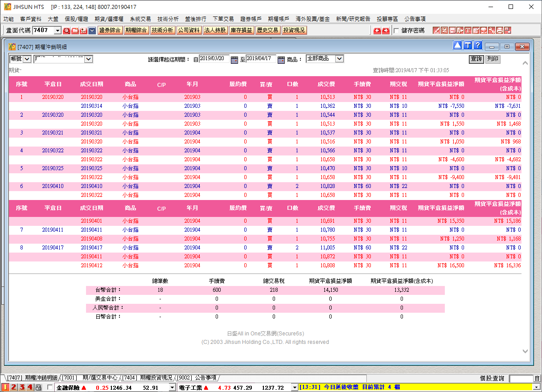
Task: Click the 公司資料 toolbar button
Action: point(189,30)
